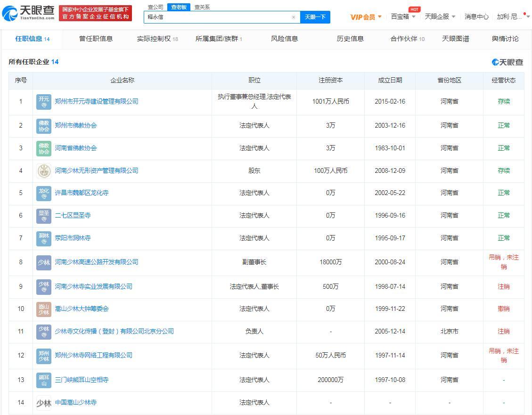Switch to the 查公司 search mode

(x=156, y=7)
